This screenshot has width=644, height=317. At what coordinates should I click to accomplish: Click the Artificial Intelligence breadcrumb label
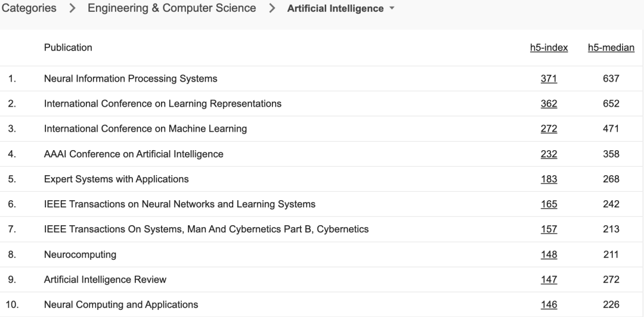(335, 8)
